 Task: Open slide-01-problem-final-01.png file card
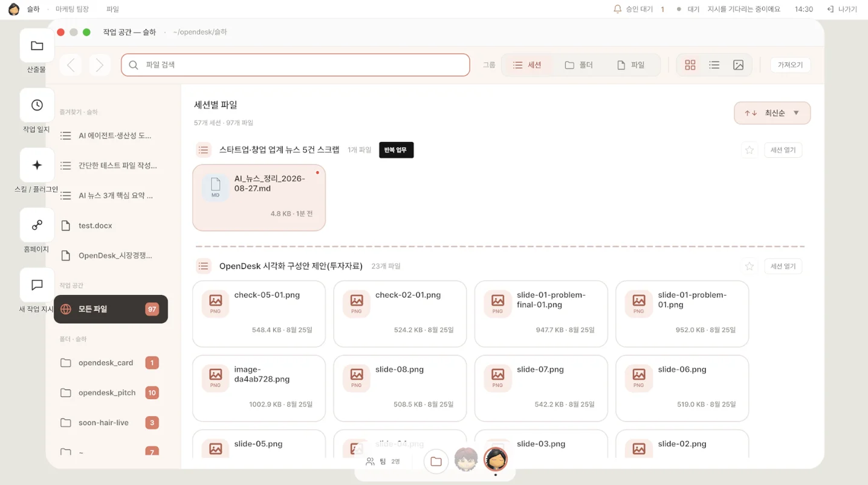(541, 314)
